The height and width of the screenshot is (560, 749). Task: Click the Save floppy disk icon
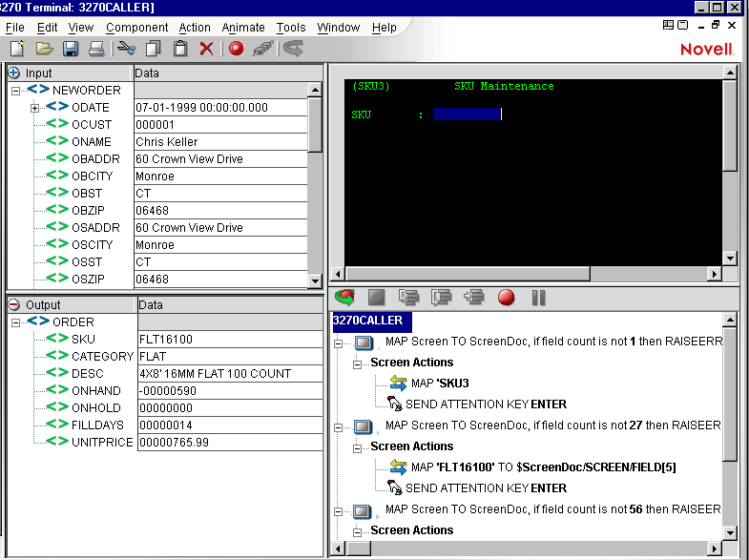click(x=71, y=48)
